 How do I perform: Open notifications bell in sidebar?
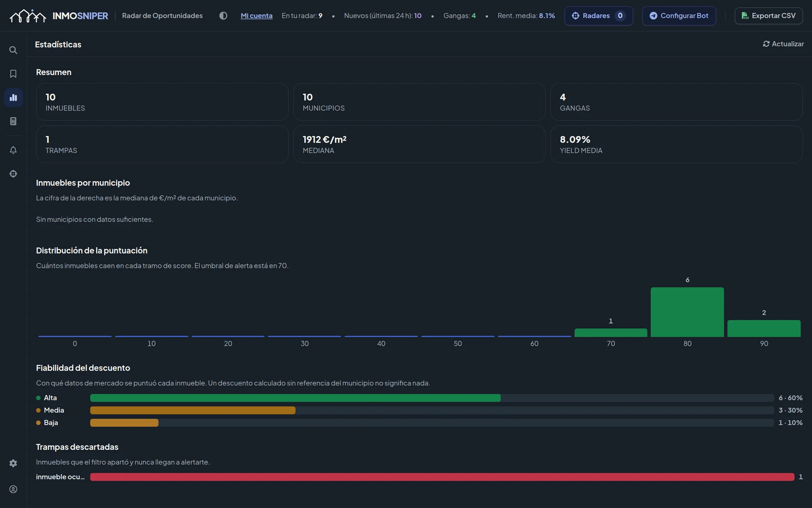(13, 150)
